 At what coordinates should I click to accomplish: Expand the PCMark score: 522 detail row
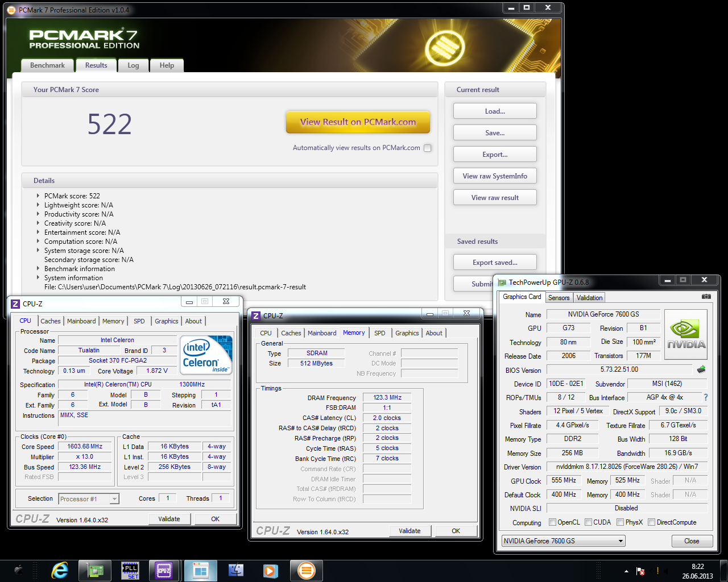[x=39, y=196]
